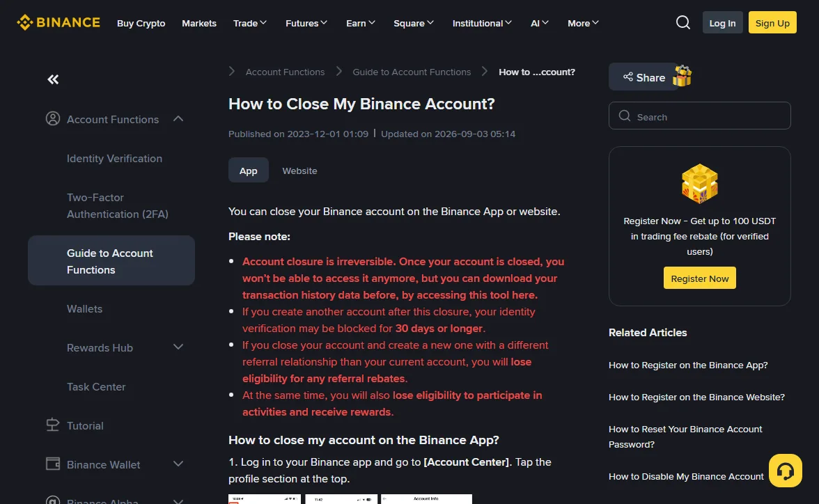The image size is (819, 504).
Task: Click the Register Now button
Action: click(x=699, y=278)
